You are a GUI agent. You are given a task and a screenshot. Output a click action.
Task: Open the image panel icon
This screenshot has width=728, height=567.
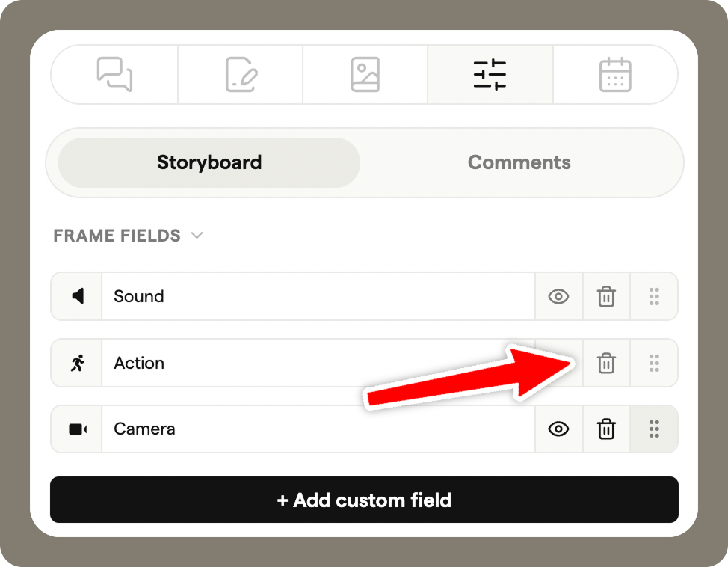tap(365, 74)
